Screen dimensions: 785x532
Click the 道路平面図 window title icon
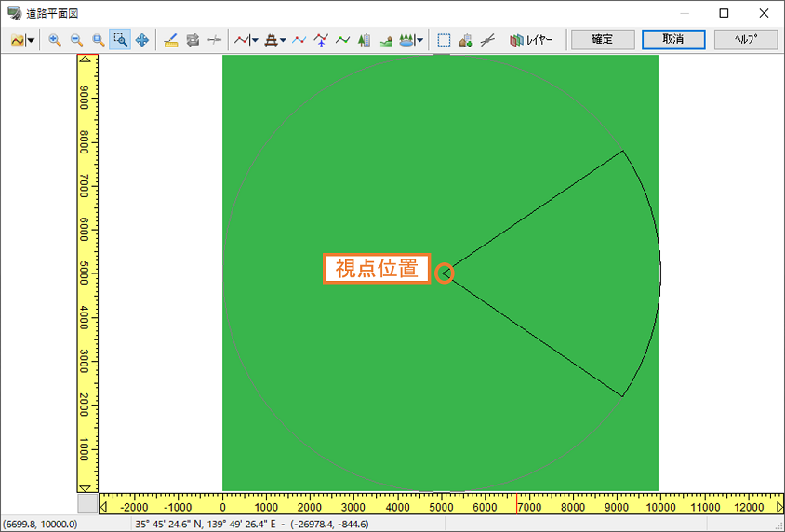click(x=14, y=13)
